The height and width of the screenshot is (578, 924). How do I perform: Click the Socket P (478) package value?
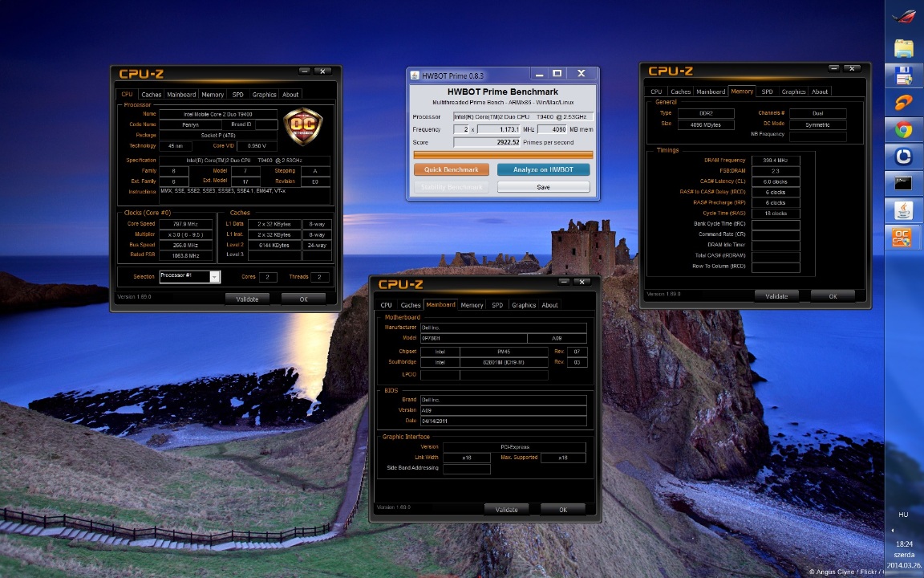click(x=218, y=135)
